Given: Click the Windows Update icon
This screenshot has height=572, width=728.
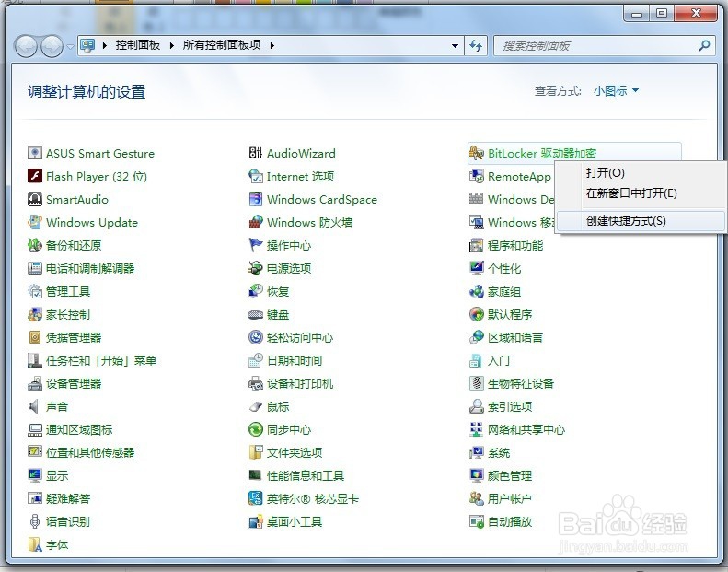Looking at the screenshot, I should (35, 222).
